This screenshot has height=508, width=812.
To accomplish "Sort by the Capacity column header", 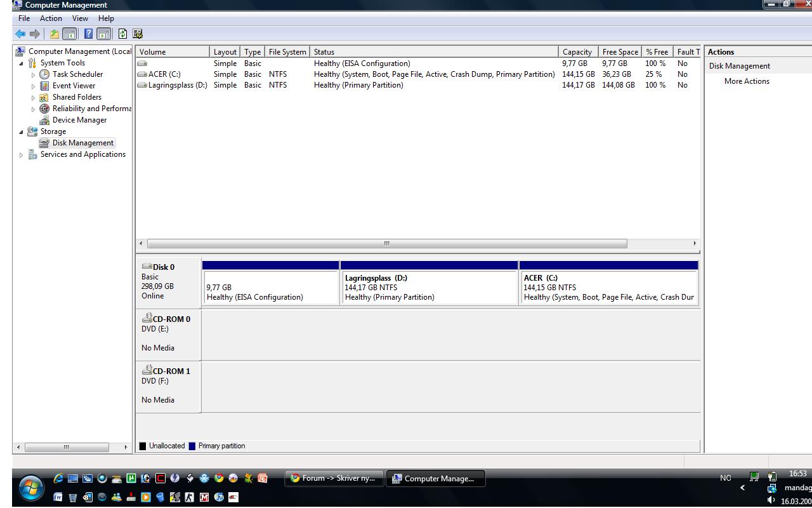I will (x=579, y=52).
